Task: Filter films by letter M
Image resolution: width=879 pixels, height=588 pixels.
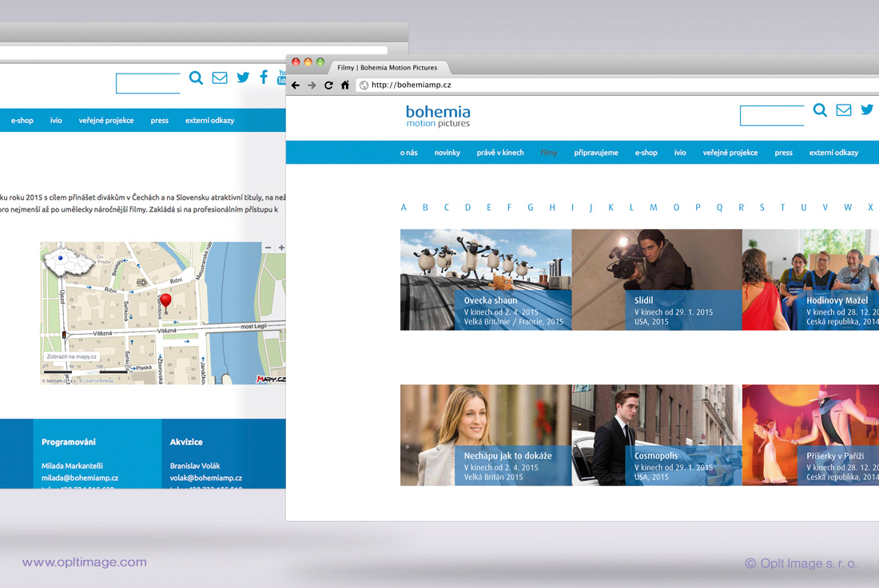Action: (x=653, y=208)
